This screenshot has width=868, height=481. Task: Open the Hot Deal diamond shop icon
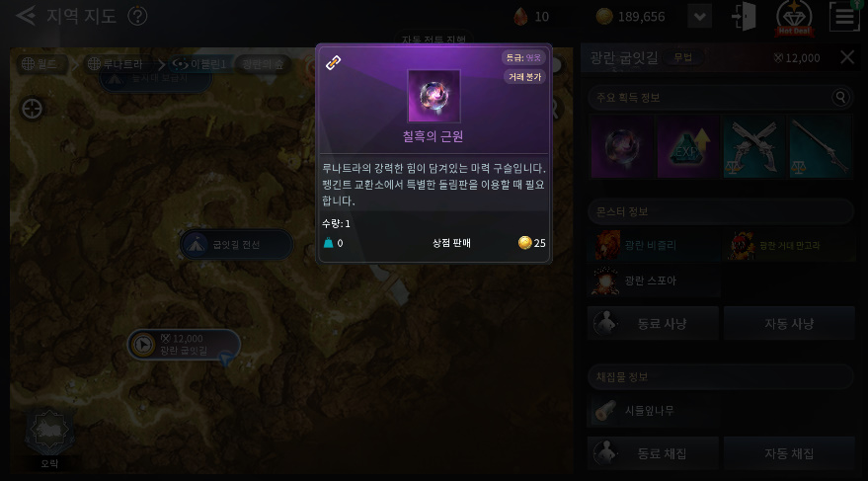794,18
